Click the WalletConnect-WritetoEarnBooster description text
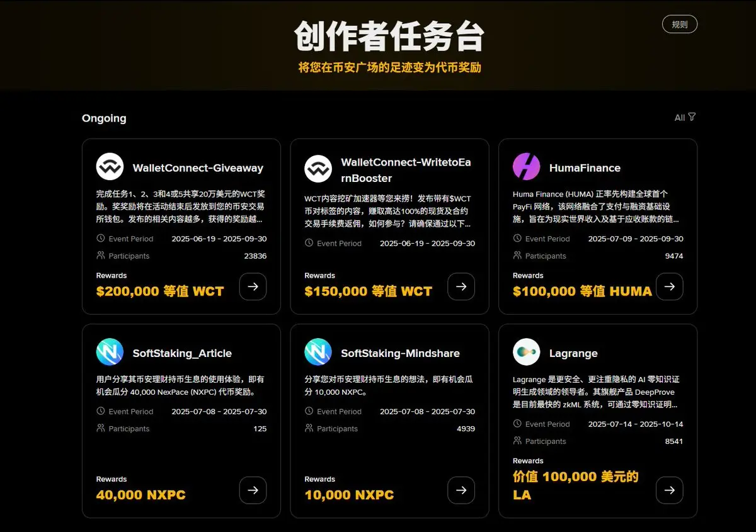The height and width of the screenshot is (532, 756). tap(388, 211)
